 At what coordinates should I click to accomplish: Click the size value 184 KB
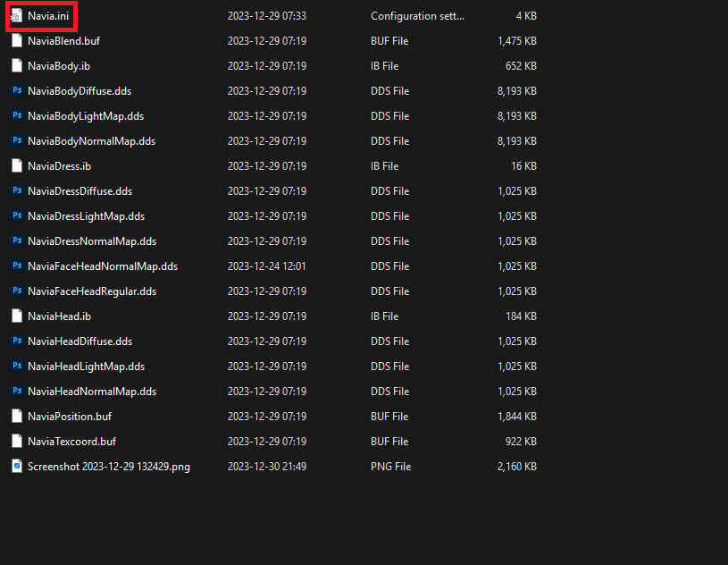click(521, 316)
